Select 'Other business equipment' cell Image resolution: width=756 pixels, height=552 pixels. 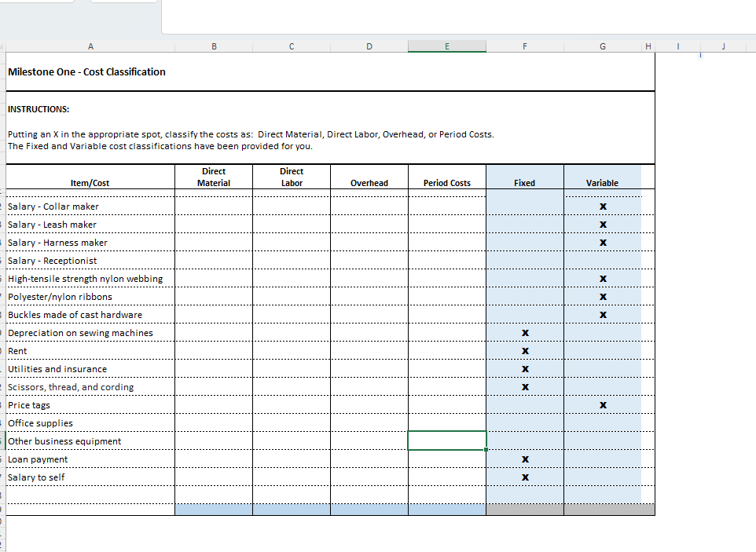point(90,441)
